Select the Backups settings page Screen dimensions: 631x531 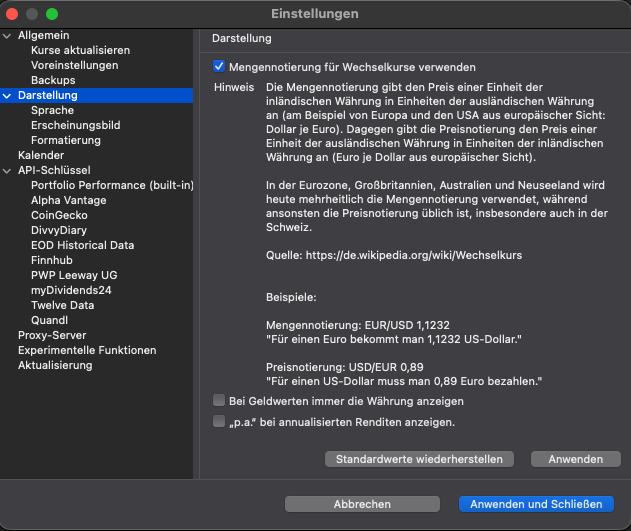pos(53,80)
